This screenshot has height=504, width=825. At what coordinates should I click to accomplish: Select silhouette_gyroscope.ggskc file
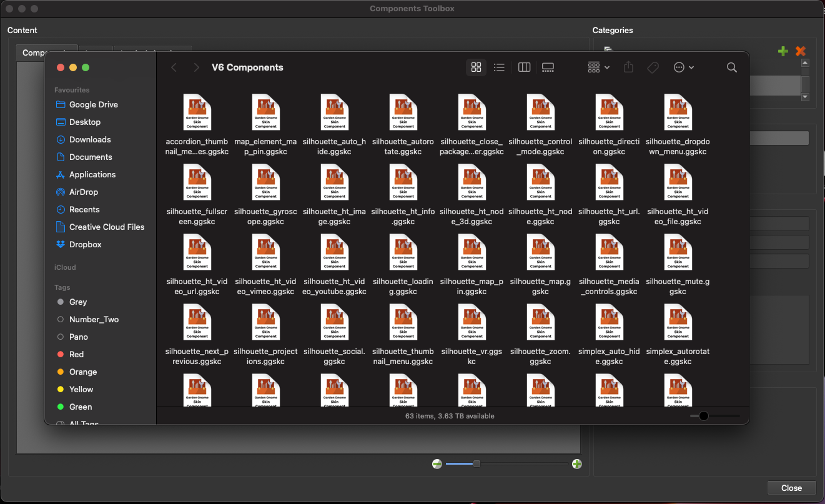[265, 195]
